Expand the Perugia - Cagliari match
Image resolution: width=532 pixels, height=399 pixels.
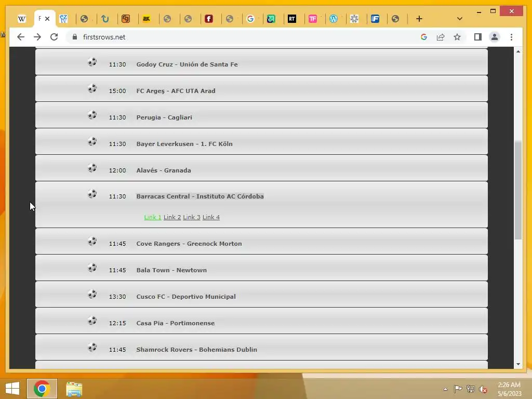click(164, 117)
